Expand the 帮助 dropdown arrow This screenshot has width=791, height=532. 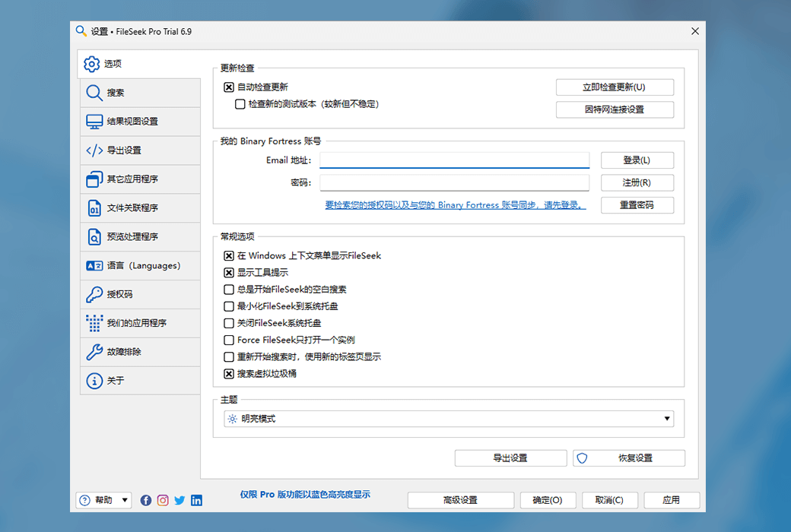[125, 500]
